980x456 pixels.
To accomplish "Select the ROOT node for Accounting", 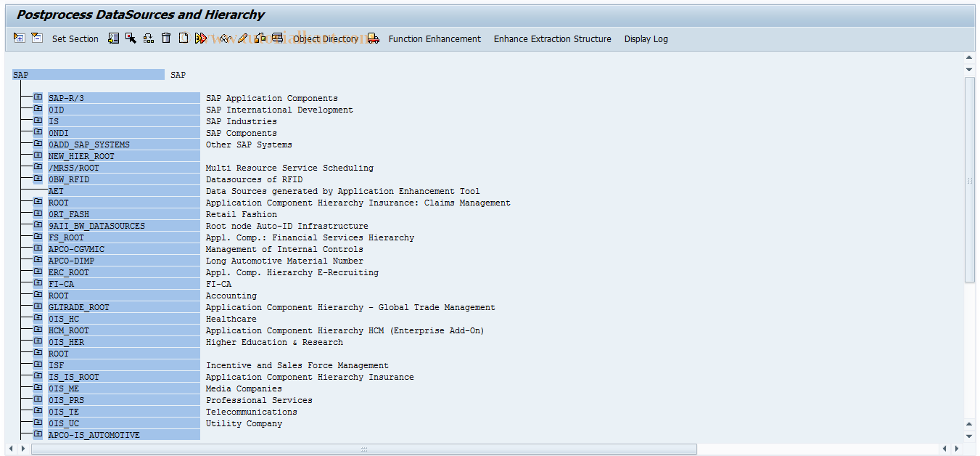I will (x=124, y=296).
